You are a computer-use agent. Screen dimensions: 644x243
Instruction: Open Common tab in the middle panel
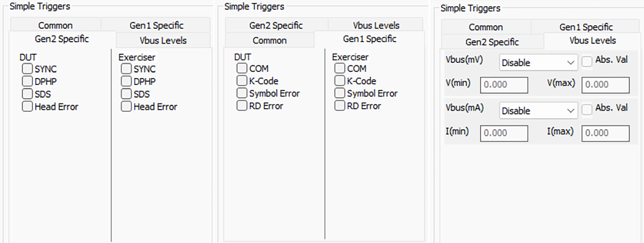click(x=270, y=40)
